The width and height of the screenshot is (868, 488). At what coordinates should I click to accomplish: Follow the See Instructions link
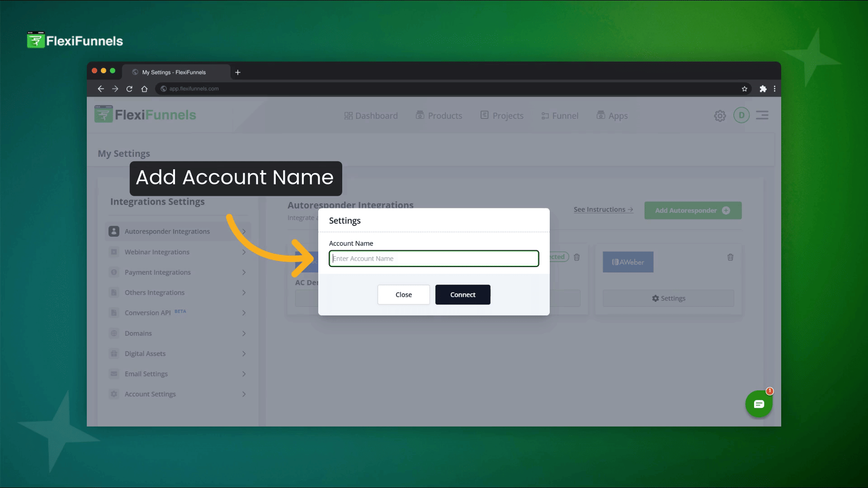603,210
